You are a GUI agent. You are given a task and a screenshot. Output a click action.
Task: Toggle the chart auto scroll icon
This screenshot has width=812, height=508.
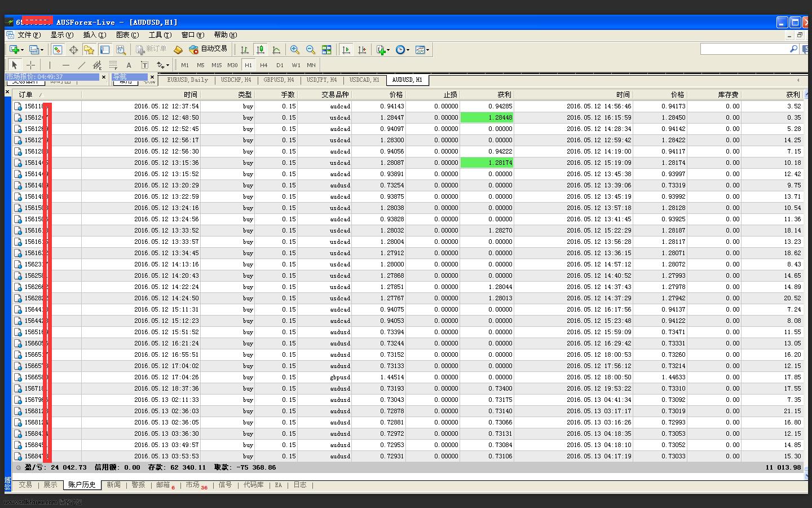tap(346, 50)
